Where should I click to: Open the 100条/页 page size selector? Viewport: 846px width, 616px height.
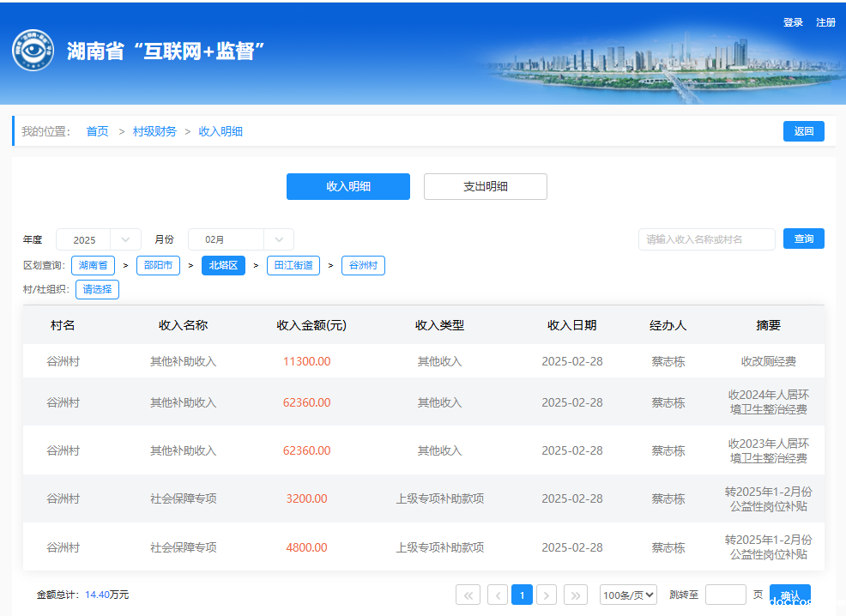[x=628, y=595]
